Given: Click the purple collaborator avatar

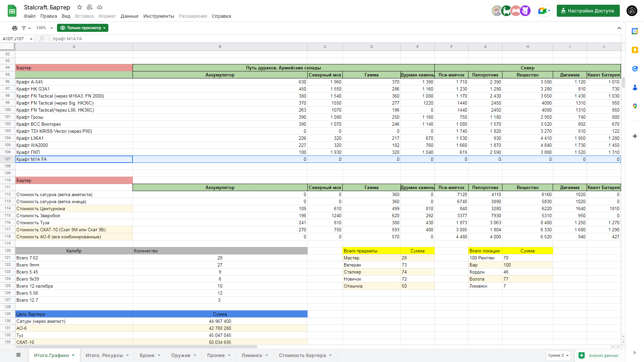Looking at the screenshot, I should click(525, 11).
